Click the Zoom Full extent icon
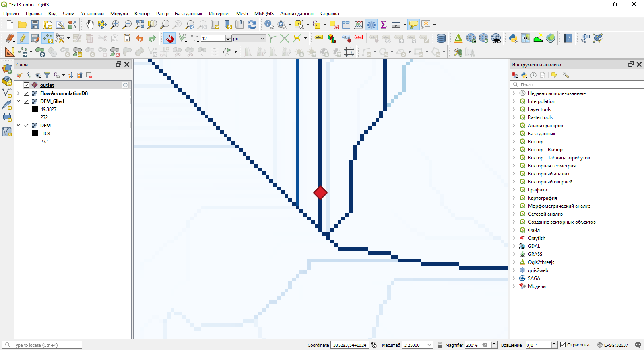This screenshot has height=350, width=644. (140, 25)
